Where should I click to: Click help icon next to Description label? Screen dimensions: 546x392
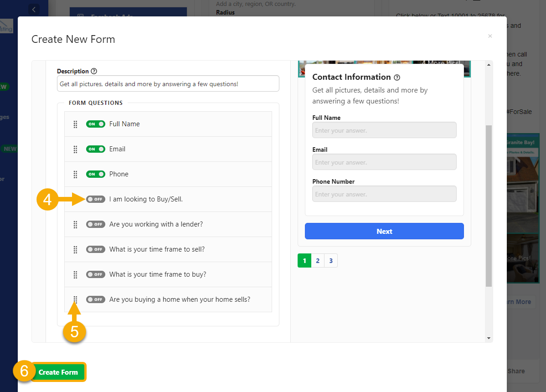click(x=94, y=71)
